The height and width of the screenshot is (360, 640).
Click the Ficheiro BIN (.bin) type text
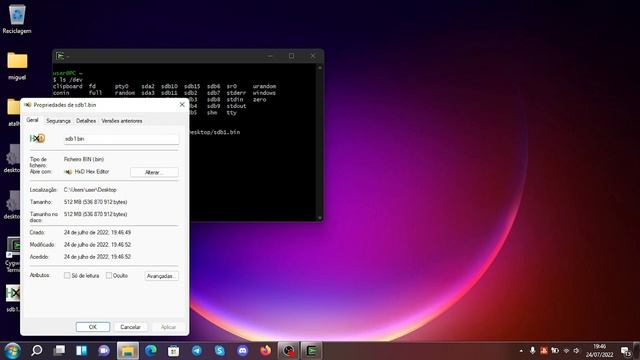click(x=84, y=159)
